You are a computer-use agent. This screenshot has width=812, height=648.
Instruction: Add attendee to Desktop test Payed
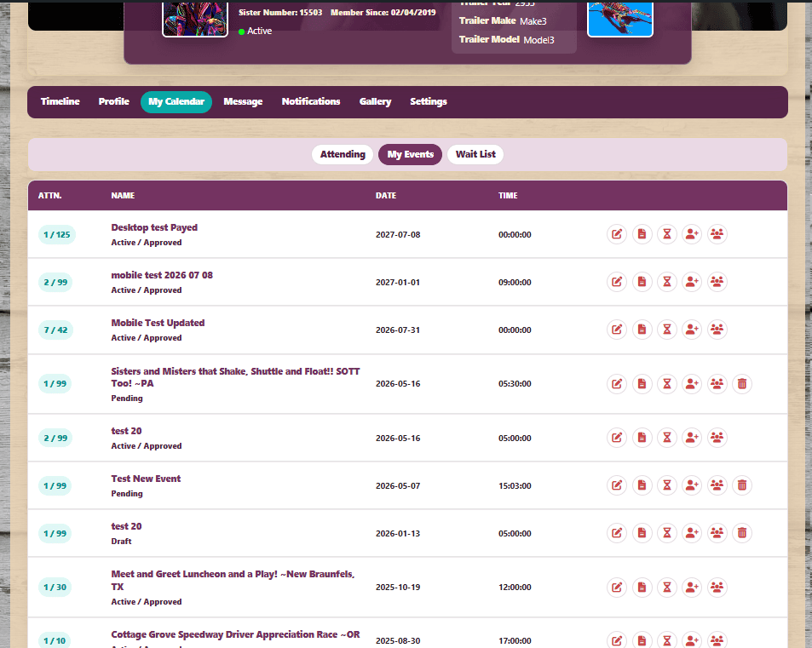[x=692, y=234]
